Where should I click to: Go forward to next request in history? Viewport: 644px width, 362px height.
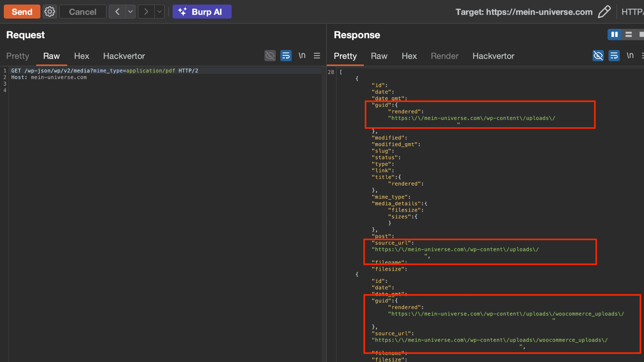tap(146, 12)
